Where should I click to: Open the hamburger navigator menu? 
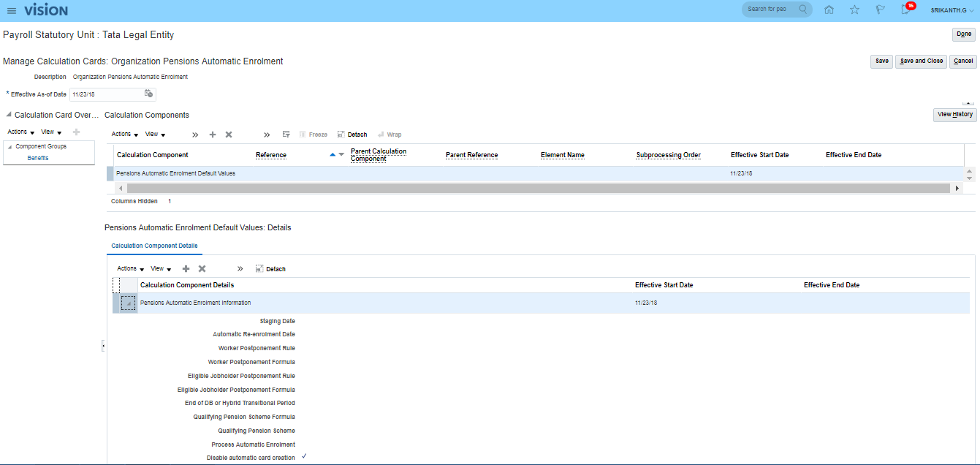(x=11, y=10)
